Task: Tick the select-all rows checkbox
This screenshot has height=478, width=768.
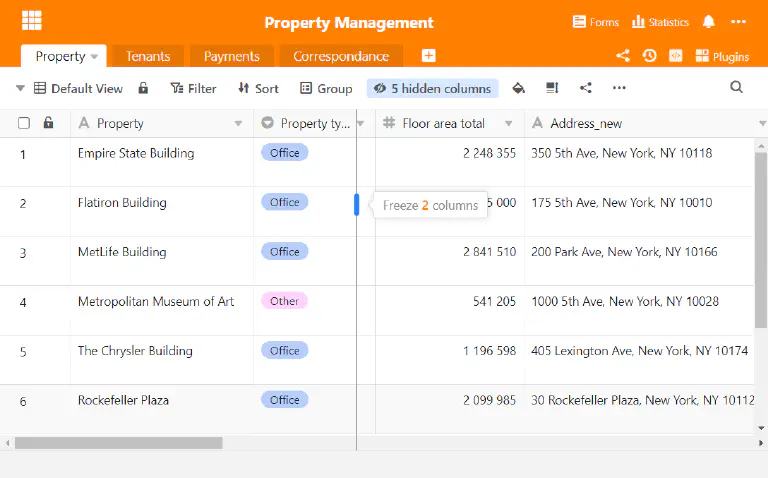Action: (x=24, y=123)
